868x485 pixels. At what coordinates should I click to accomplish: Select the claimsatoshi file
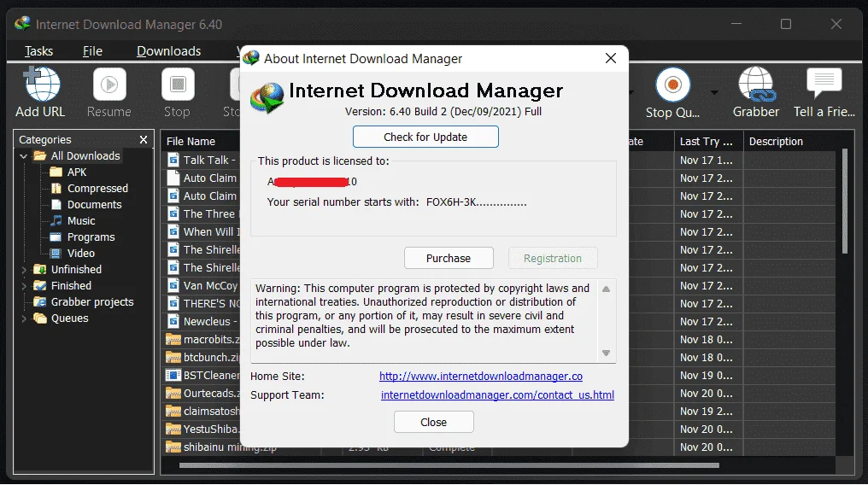coord(202,411)
